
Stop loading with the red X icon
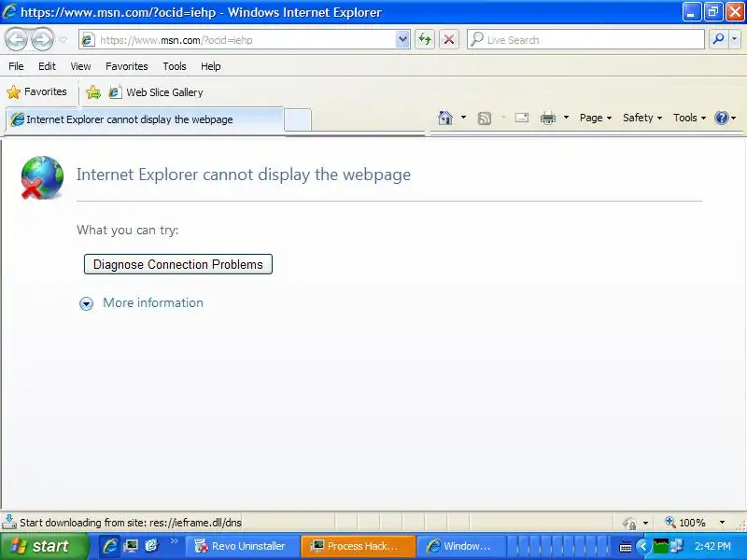[x=449, y=39]
